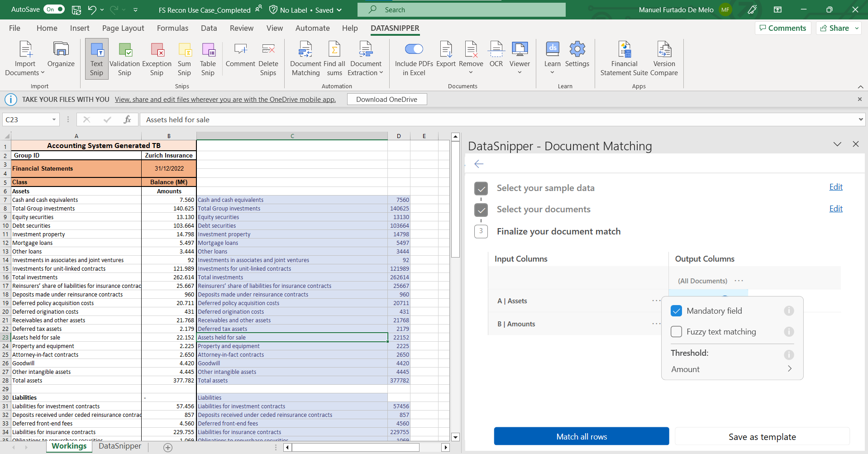Open the File menu
The width and height of the screenshot is (868, 454).
point(14,28)
